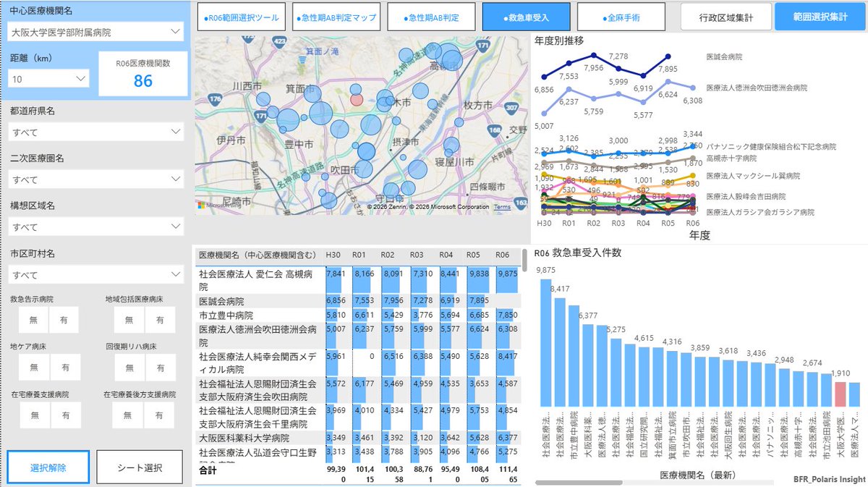Click the BFR_Polaris Insight label
The image size is (868, 487).
[829, 479]
